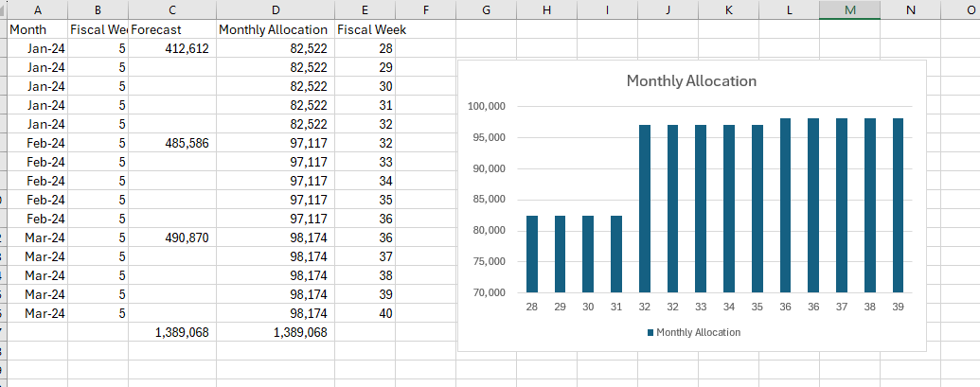The width and height of the screenshot is (980, 387).
Task: Select the total 1,389,068 in Forecast column
Action: tap(172, 332)
